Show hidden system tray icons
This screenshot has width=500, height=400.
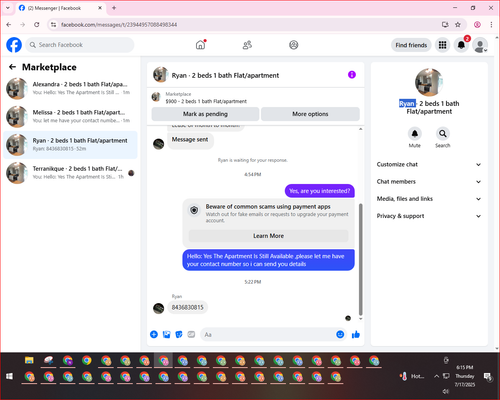pos(436,376)
